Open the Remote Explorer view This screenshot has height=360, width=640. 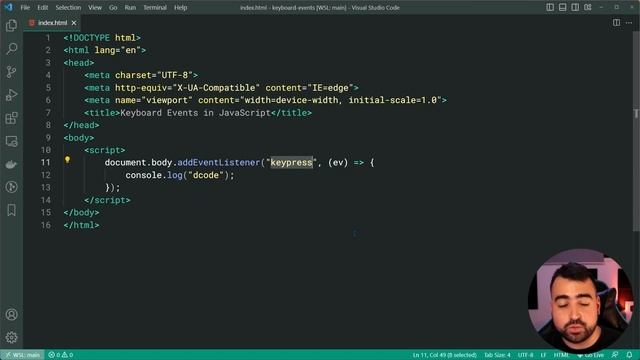(x=11, y=141)
